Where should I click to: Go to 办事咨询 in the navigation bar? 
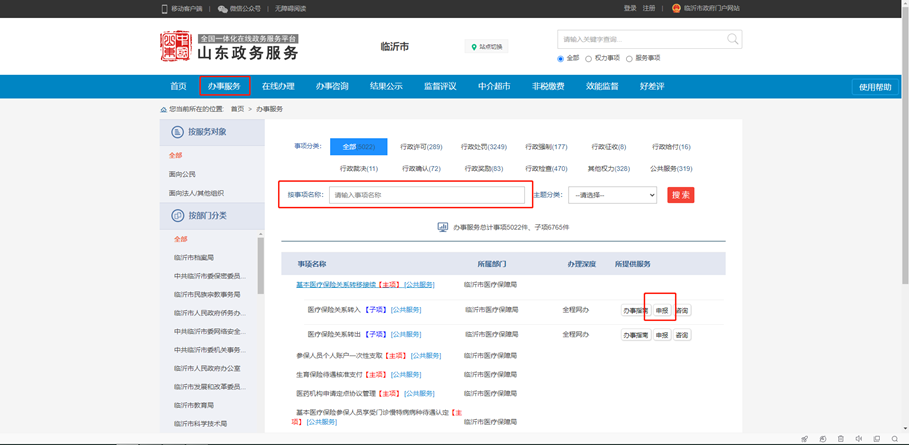pos(332,86)
